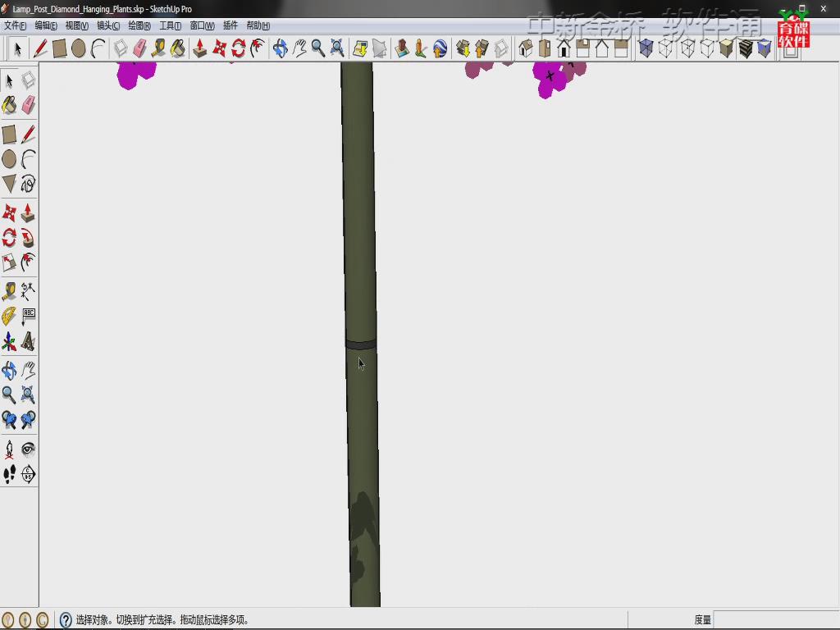The width and height of the screenshot is (840, 630).
Task: Open the 镜头(C) menu
Action: (x=108, y=25)
